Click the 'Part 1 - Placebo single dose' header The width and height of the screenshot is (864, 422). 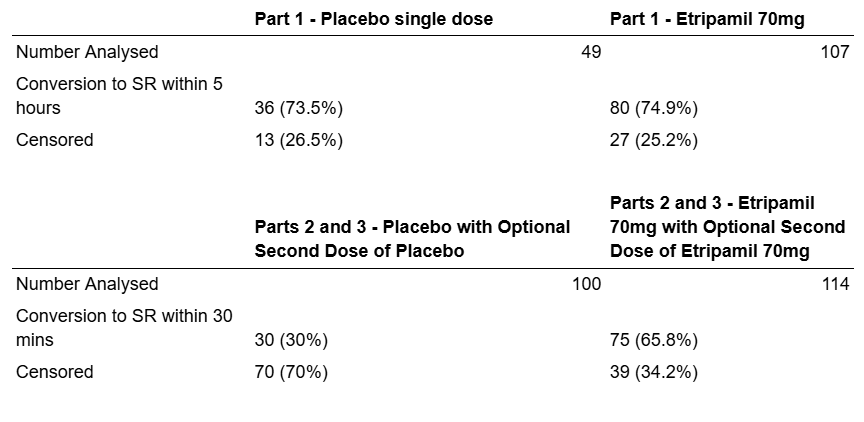click(374, 19)
